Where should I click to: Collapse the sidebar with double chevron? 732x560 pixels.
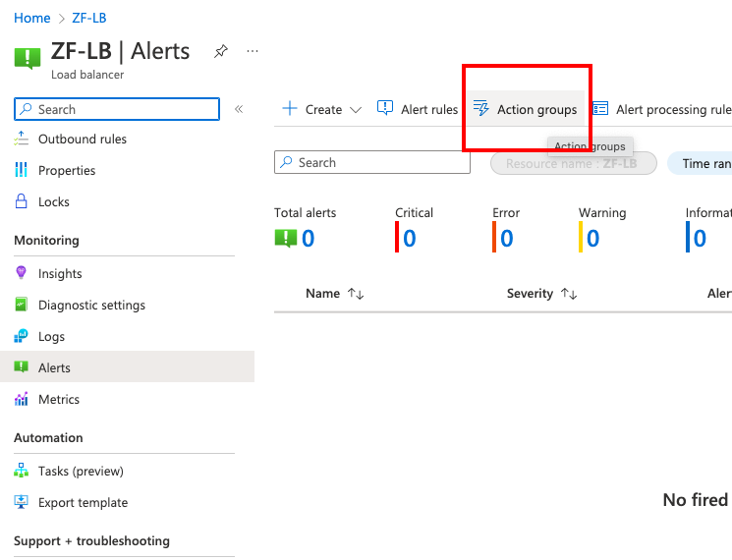[x=239, y=109]
